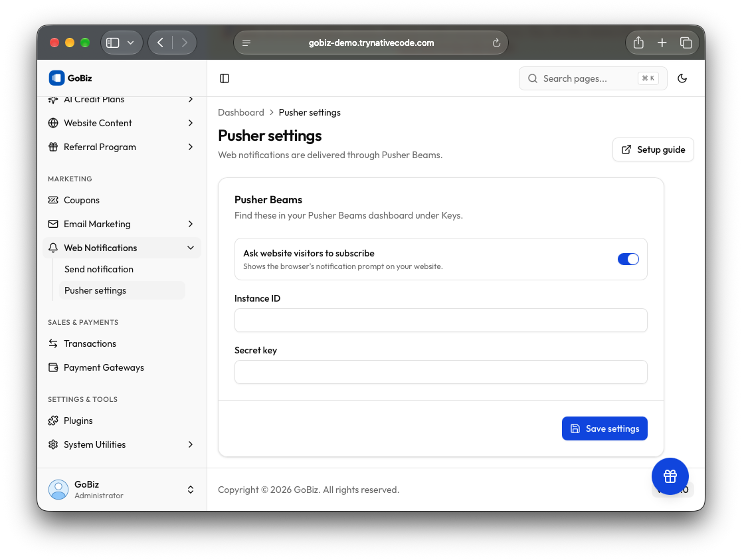Open the GoBiz account switcher arrows
The height and width of the screenshot is (560, 742).
[191, 490]
